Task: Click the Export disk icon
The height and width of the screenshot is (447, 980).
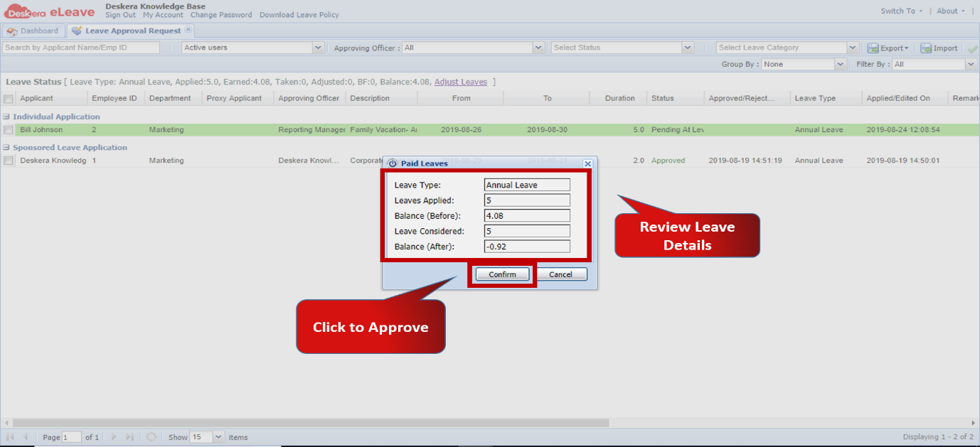Action: point(873,48)
